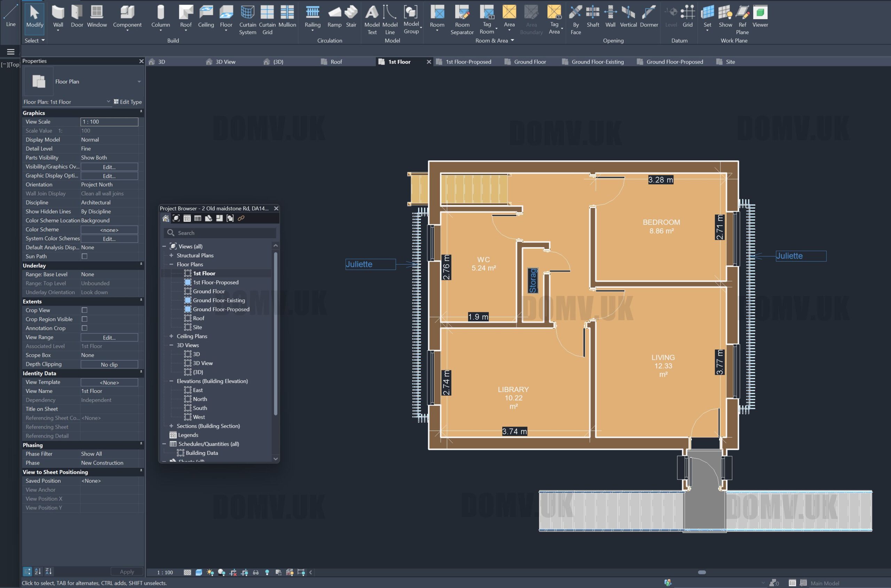Open the Floor Plan type selector dropdown
The height and width of the screenshot is (588, 891).
139,82
